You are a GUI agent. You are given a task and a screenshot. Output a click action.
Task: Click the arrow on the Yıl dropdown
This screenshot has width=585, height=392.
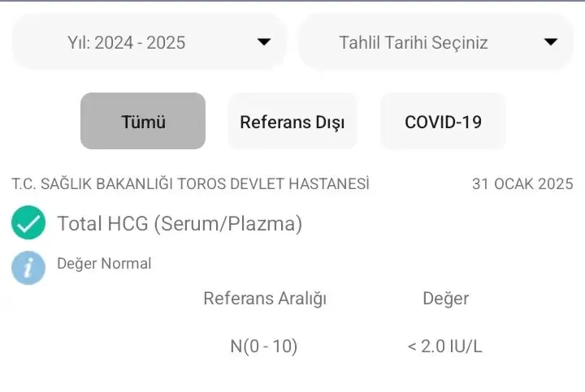(x=263, y=42)
